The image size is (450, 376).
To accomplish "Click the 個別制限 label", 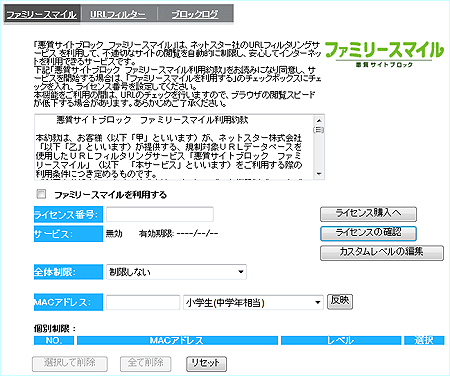I will tap(55, 329).
